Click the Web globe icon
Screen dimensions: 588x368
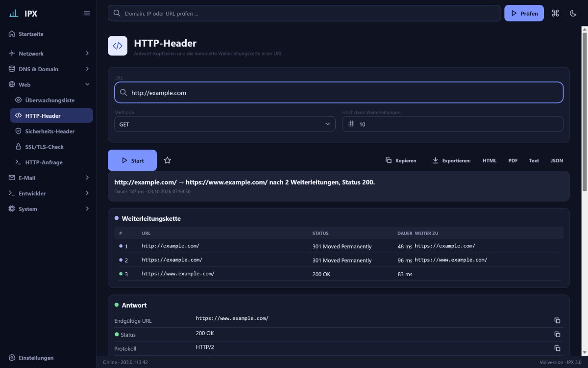pyautogui.click(x=12, y=84)
